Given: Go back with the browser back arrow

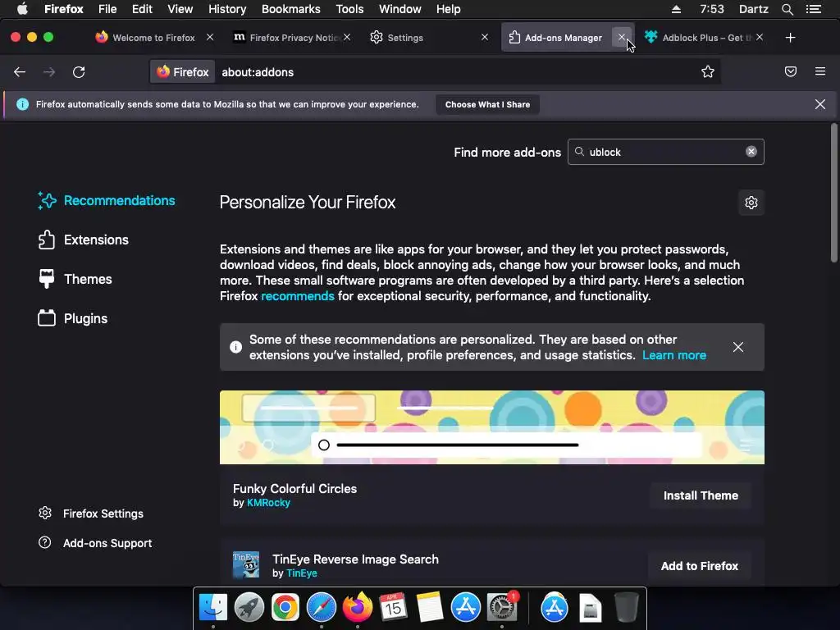Looking at the screenshot, I should coord(20,72).
